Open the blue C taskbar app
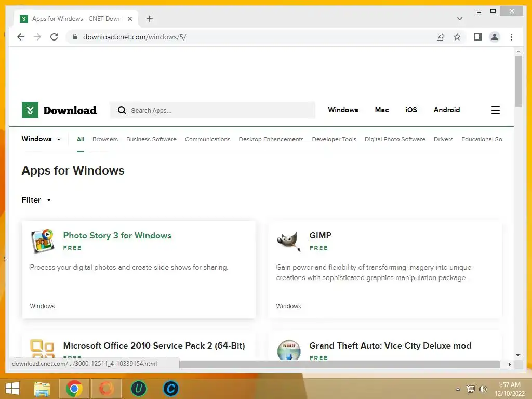The width and height of the screenshot is (532, 399). 170,389
